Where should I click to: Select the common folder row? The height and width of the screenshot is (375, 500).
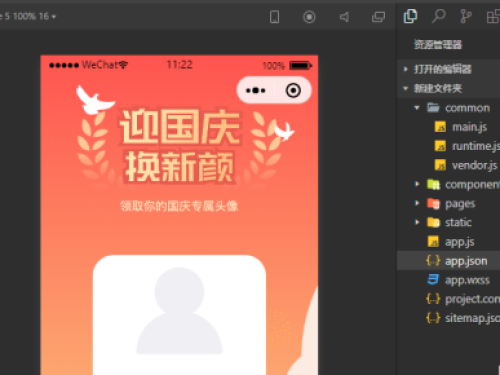point(448,108)
